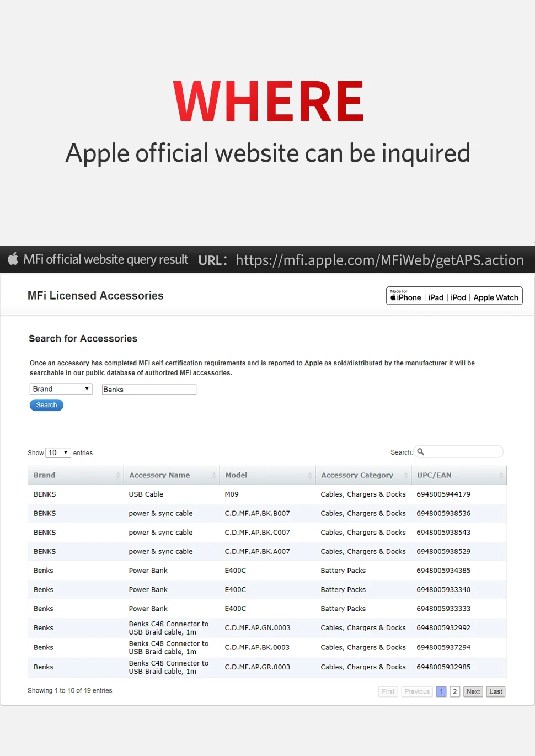Image resolution: width=535 pixels, height=756 pixels.
Task: Click the MFi Licensed Accessories heading
Action: [95, 296]
